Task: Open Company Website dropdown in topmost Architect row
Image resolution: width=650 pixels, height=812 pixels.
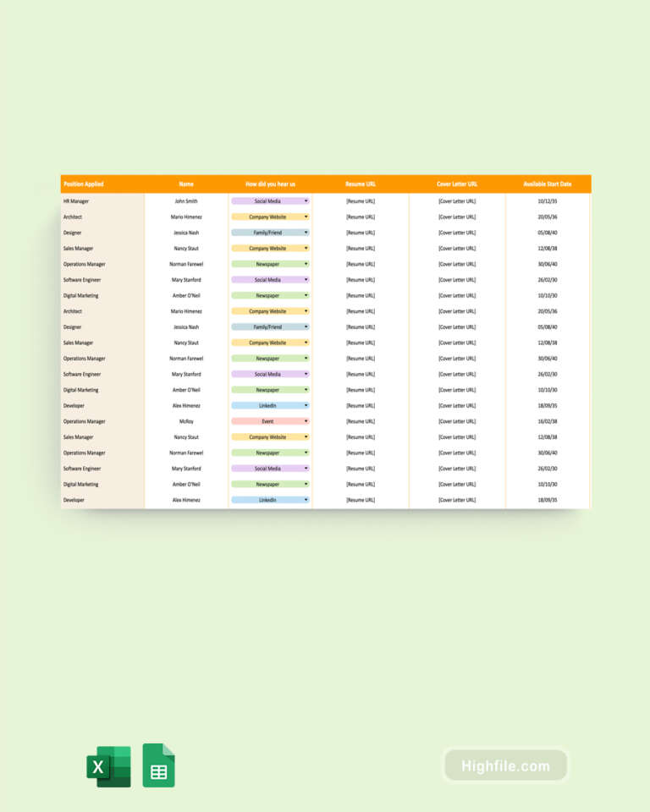Action: (x=306, y=217)
